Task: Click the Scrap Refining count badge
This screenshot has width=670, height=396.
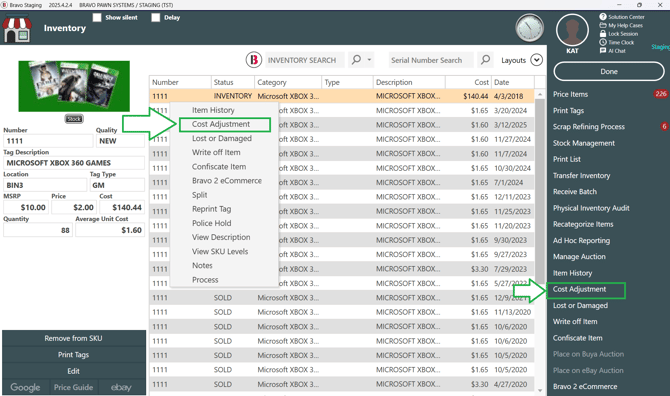Action: pos(664,126)
